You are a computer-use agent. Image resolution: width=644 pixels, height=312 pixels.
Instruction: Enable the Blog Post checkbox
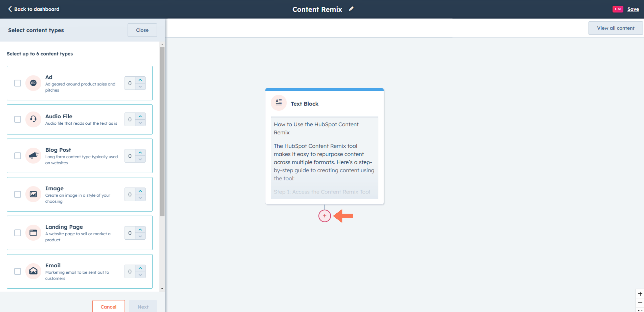[18, 156]
